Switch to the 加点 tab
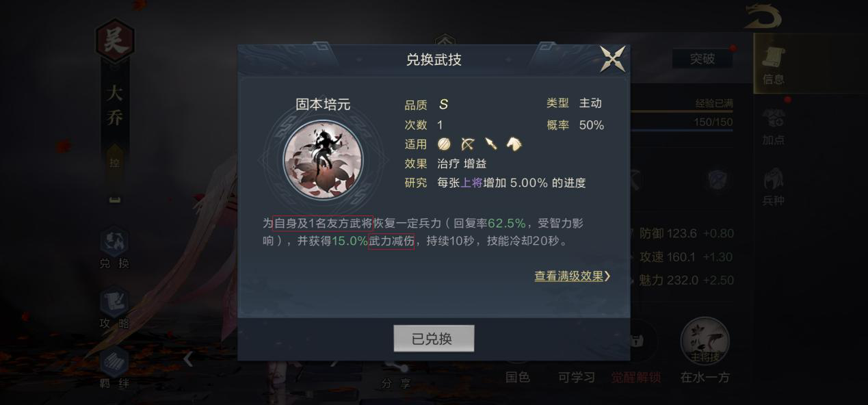The image size is (868, 405). [x=774, y=127]
